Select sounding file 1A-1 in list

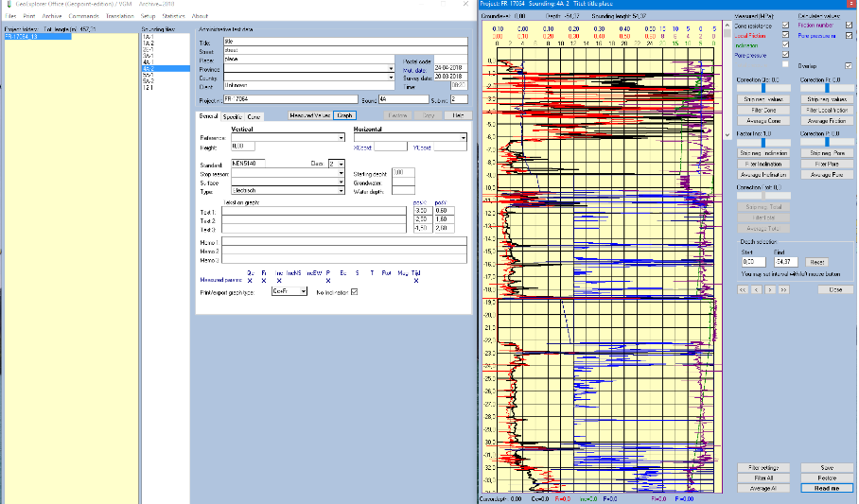[148, 37]
